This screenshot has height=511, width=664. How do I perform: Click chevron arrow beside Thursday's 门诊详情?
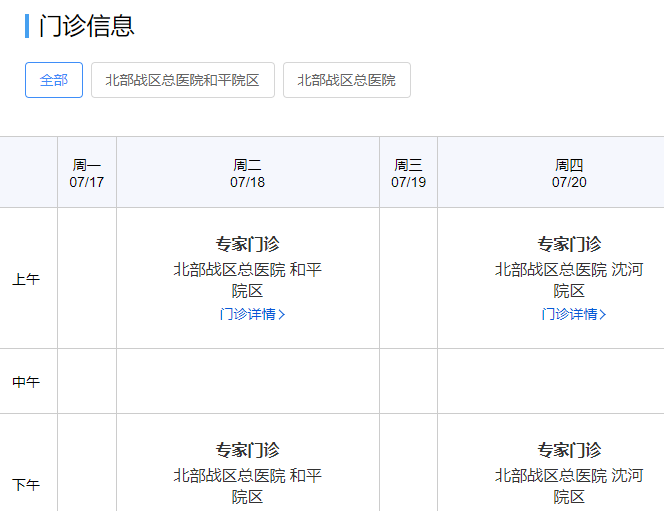(603, 314)
